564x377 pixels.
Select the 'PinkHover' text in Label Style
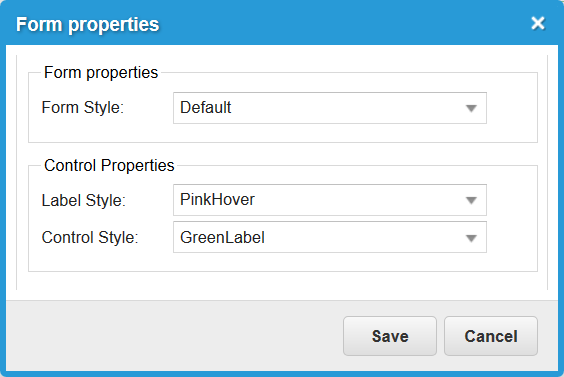coord(217,200)
